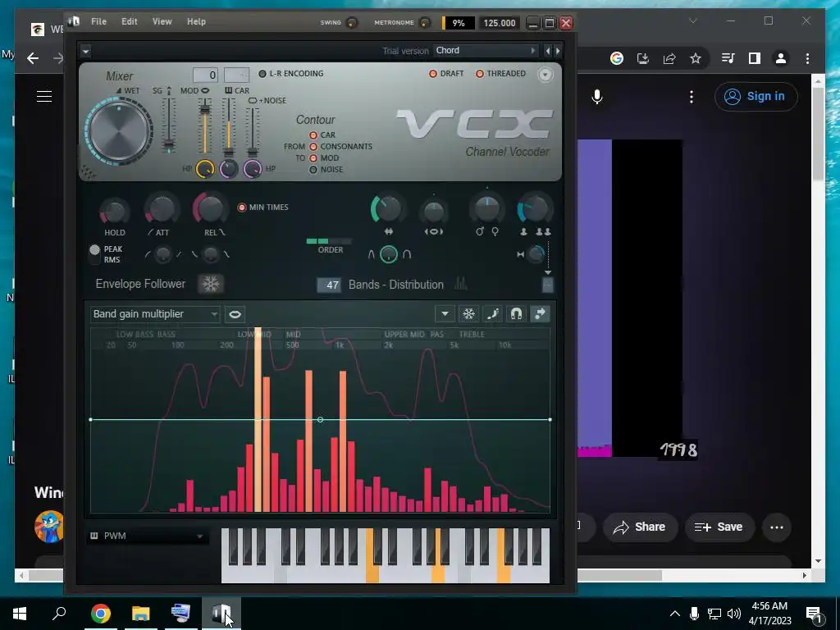840x630 pixels.
Task: Toggle Contour MOD option
Action: click(x=324, y=158)
